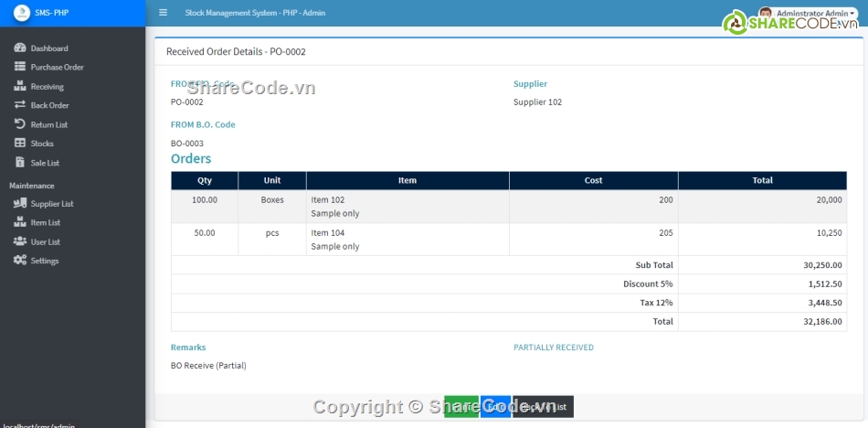Click the administrator avatar thumbnail
The image size is (868, 428).
[x=766, y=14]
